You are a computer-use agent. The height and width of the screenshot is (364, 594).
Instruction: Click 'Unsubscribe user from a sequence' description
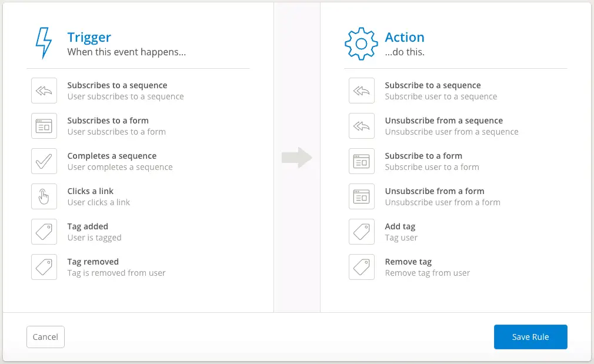pos(452,132)
